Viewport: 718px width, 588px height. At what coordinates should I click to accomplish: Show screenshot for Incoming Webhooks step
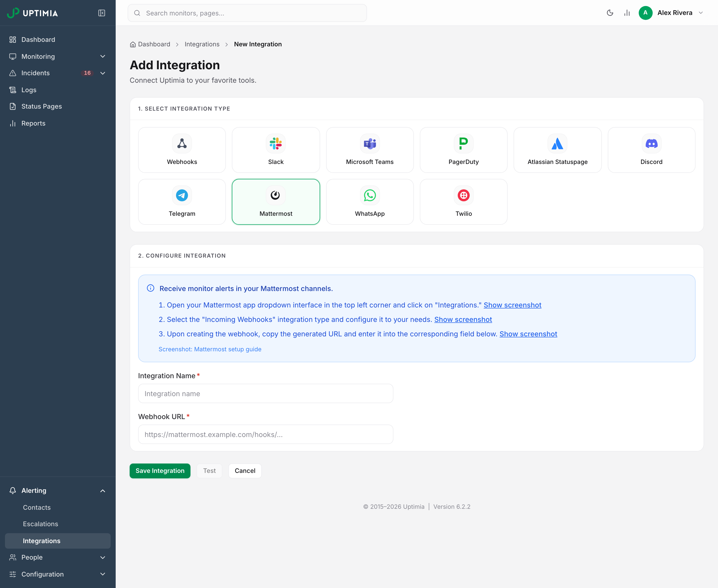point(463,319)
